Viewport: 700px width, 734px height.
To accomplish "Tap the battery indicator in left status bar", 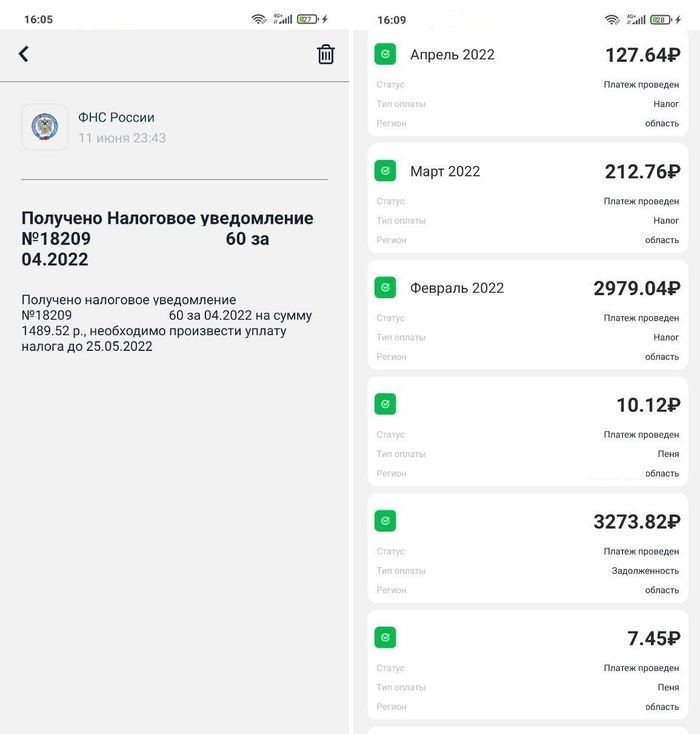I will [308, 19].
